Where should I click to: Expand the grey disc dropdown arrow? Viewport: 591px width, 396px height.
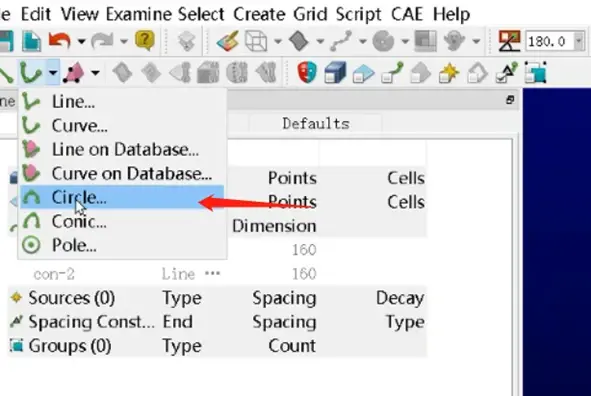(404, 41)
